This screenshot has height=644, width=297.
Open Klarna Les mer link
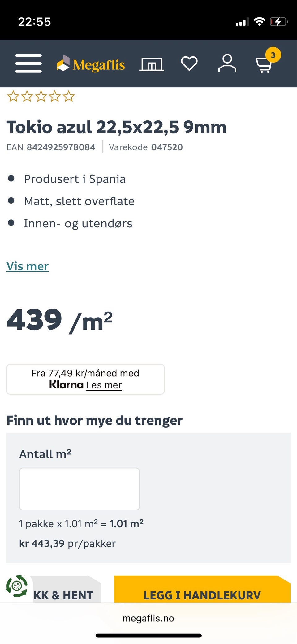[104, 385]
